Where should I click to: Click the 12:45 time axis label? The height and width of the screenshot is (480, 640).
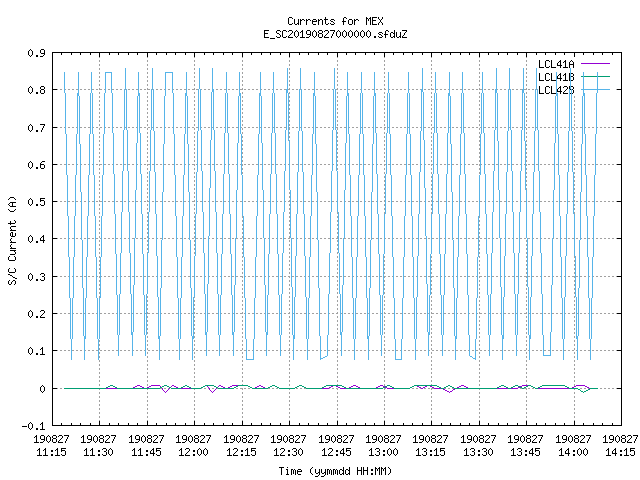tap(336, 446)
